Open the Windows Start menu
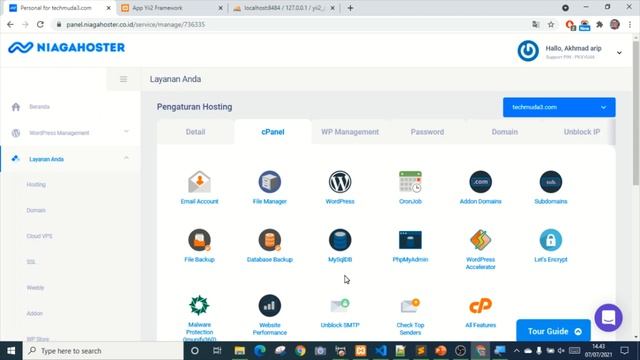Screen dimensions: 640x360 pos(11,351)
